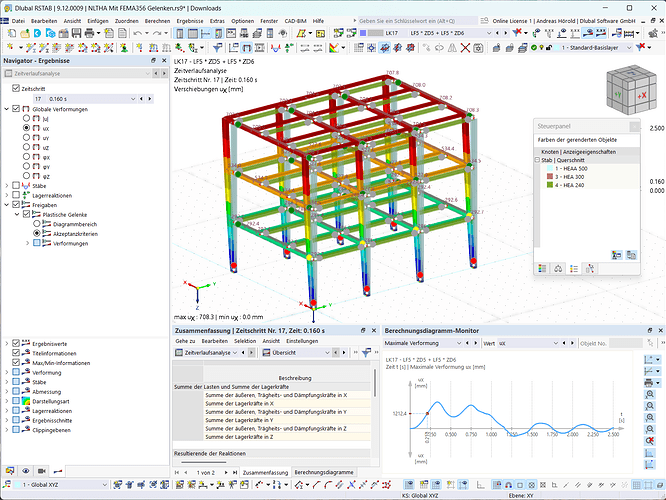
Task: Switch to the Berechnungsdiagramme tab
Action: [323, 472]
